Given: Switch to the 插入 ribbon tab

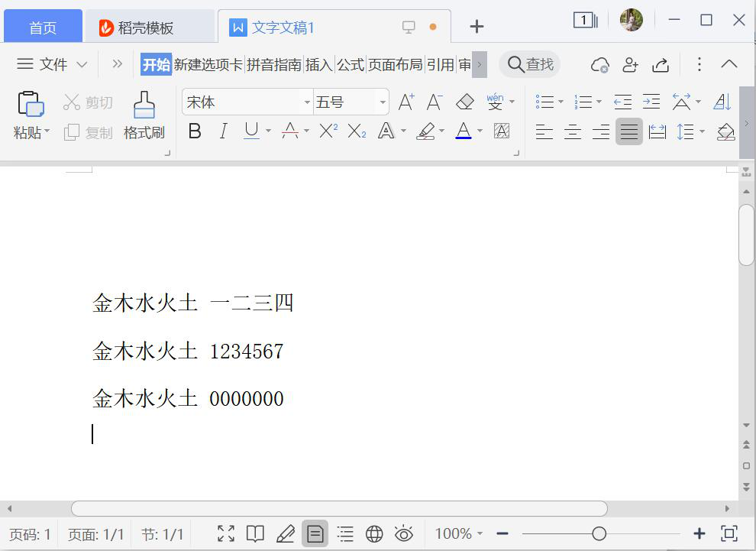Looking at the screenshot, I should pos(318,65).
